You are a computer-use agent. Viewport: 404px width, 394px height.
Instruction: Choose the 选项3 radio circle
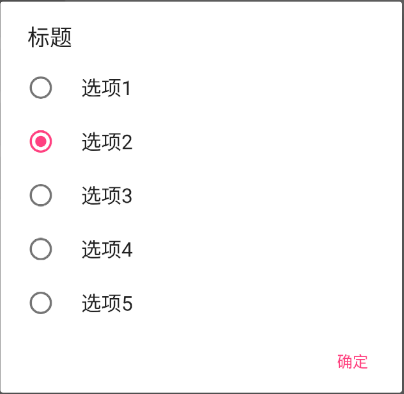tap(41, 195)
